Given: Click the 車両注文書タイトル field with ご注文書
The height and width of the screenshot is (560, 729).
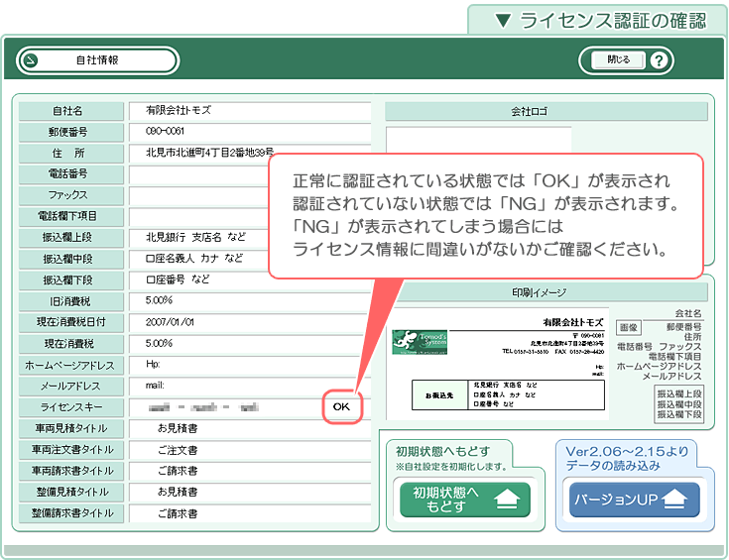Looking at the screenshot, I should (250, 450).
